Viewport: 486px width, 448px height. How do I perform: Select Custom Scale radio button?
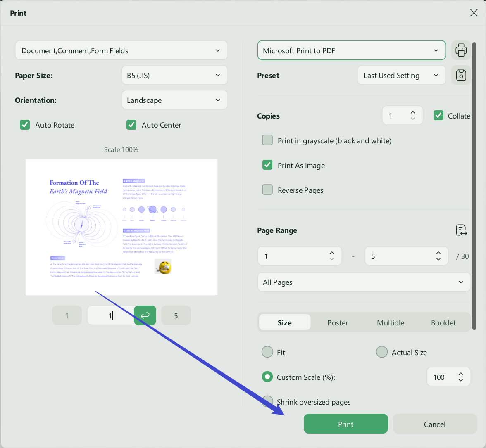[x=267, y=377]
